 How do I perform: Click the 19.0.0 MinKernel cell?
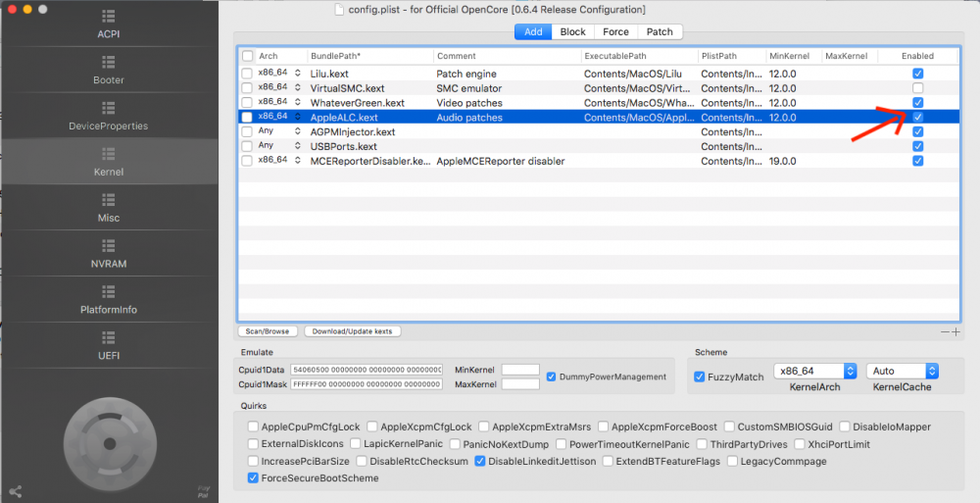(782, 161)
